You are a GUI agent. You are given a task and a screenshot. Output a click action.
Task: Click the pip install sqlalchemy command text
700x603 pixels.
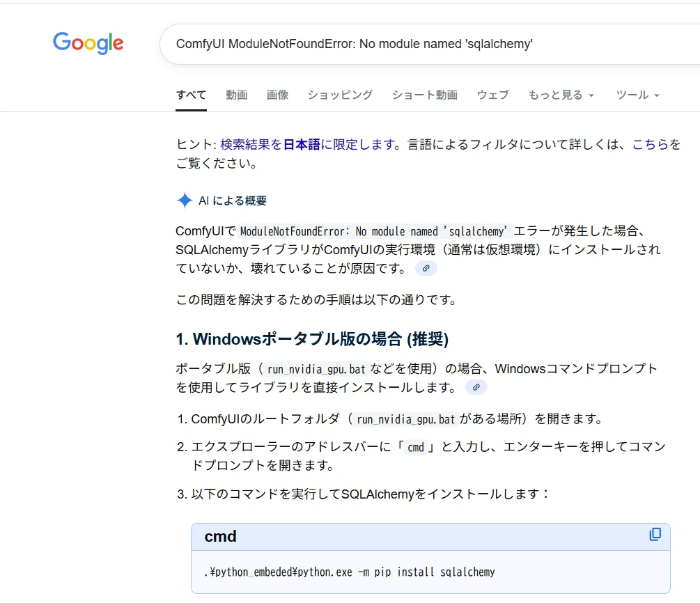coord(350,572)
